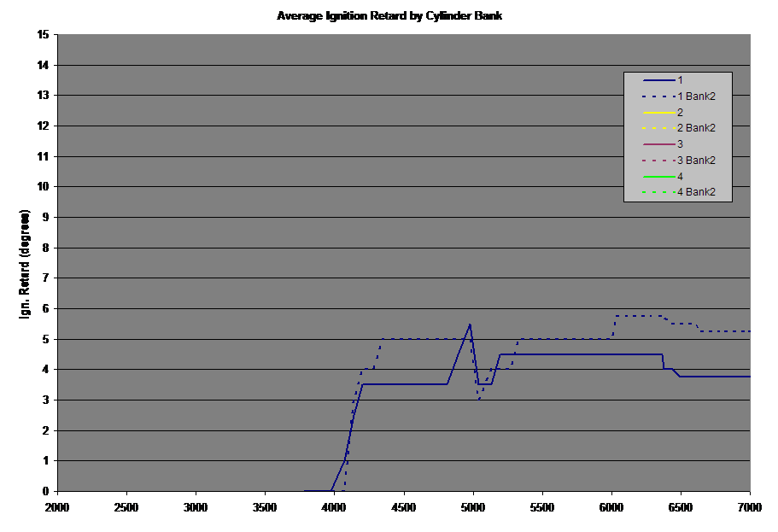
Task: Choose the '3 Bank2' legend label
Action: click(696, 161)
